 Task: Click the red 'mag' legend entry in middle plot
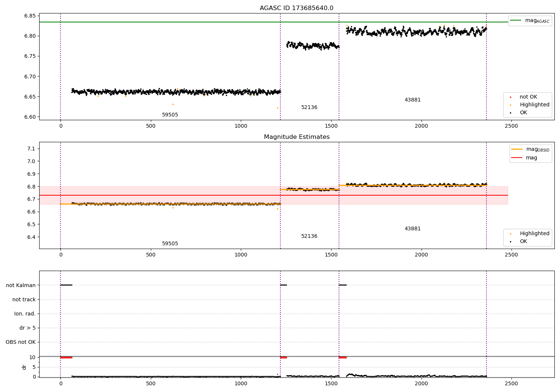pyautogui.click(x=524, y=158)
